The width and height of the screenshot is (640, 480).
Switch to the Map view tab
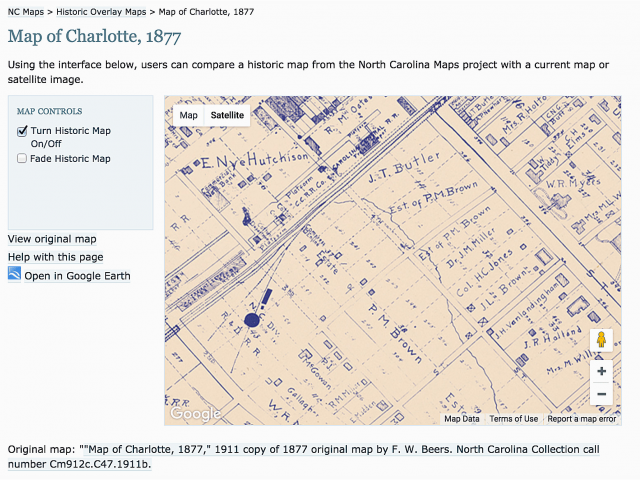(x=189, y=115)
